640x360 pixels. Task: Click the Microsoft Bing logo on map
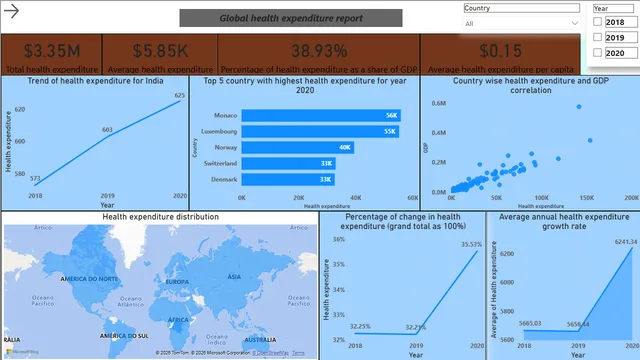click(22, 351)
